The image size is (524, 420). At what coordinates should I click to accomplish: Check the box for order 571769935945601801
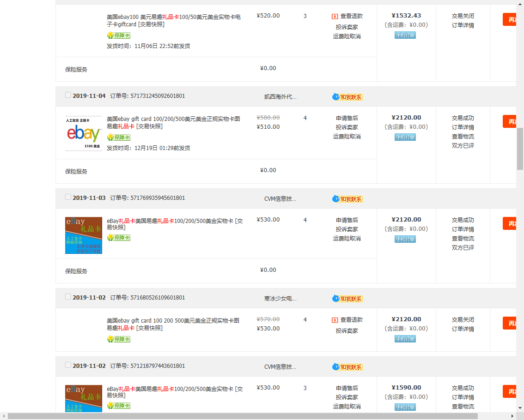(68, 197)
